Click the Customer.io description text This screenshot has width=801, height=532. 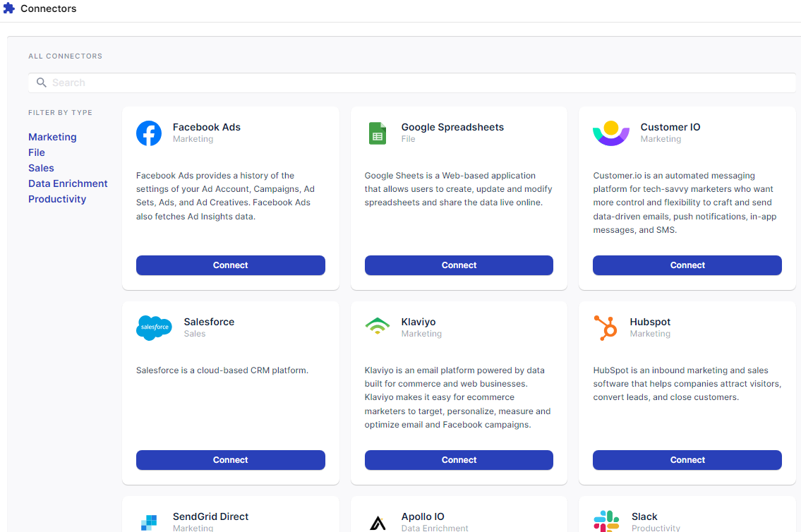[x=685, y=202]
